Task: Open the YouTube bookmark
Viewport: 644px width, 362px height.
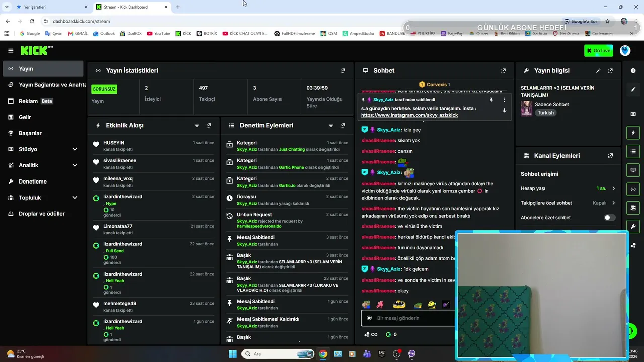Action: [158, 34]
